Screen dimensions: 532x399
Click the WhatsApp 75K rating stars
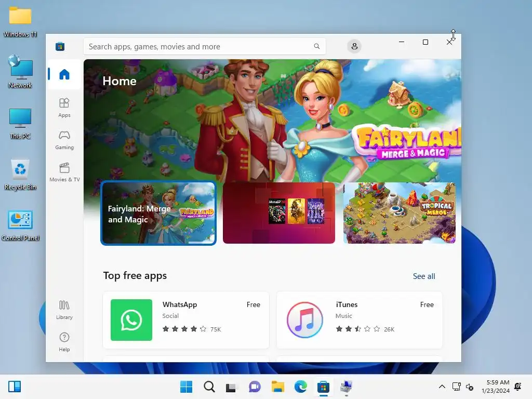184,329
